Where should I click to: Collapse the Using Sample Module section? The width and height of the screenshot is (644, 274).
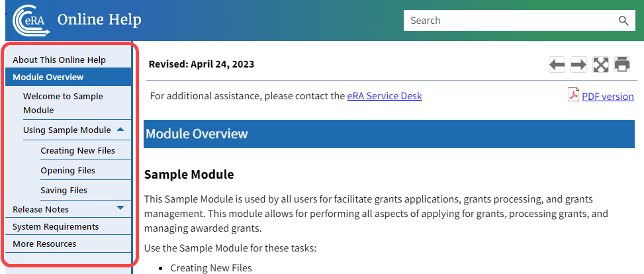[120, 130]
